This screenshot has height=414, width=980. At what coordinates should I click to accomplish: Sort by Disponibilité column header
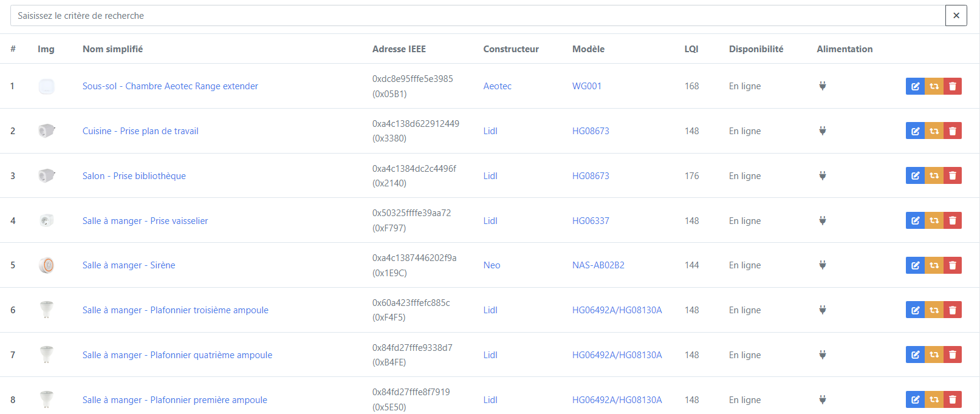pos(756,49)
